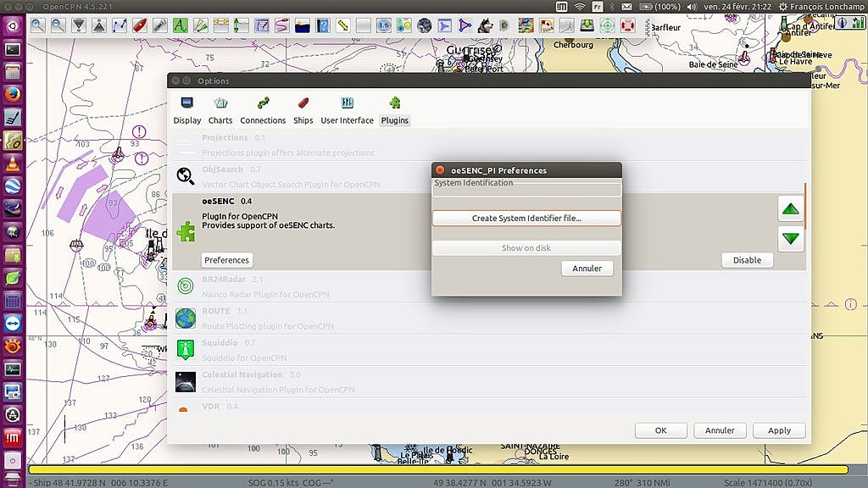Click the blue help book toolbar icon

[x=323, y=25]
